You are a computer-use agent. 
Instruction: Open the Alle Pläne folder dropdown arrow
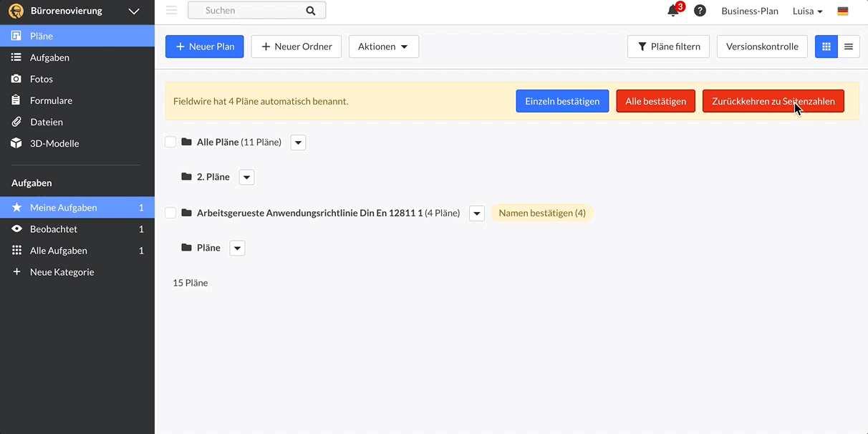click(299, 143)
